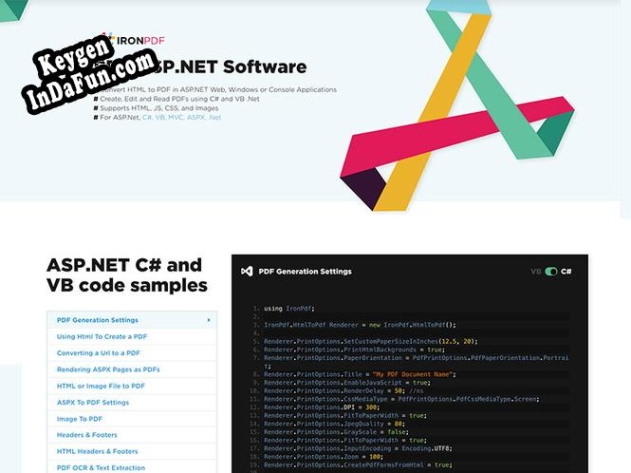The image size is (631, 473).
Task: Click the arrow on PDF Generation Settings row
Action: (208, 320)
